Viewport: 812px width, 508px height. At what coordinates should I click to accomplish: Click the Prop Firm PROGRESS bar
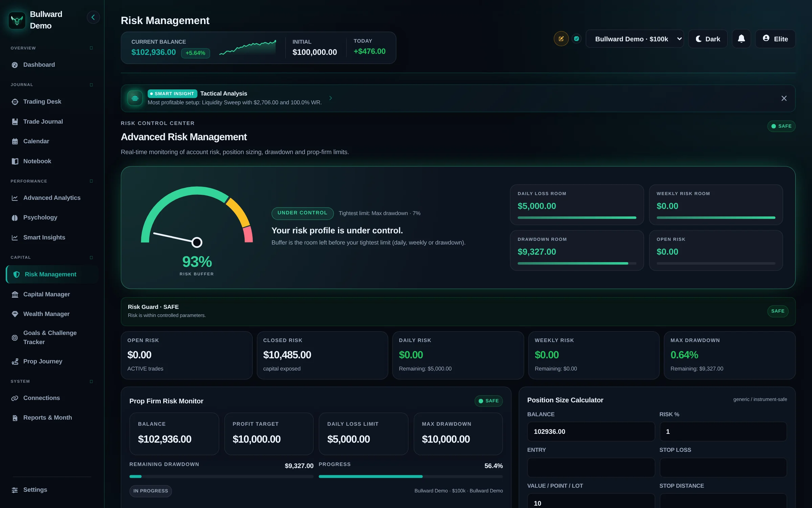pyautogui.click(x=411, y=477)
